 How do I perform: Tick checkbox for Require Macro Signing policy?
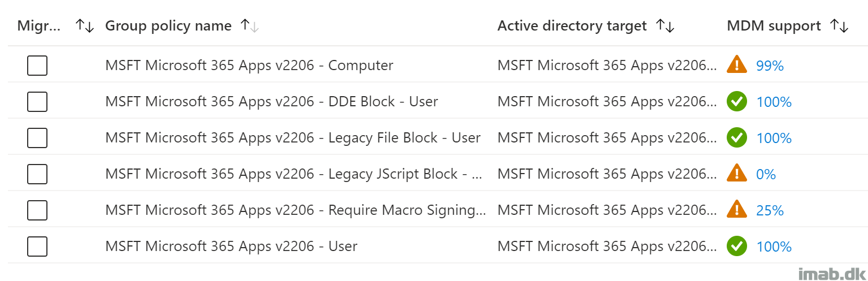tap(37, 210)
